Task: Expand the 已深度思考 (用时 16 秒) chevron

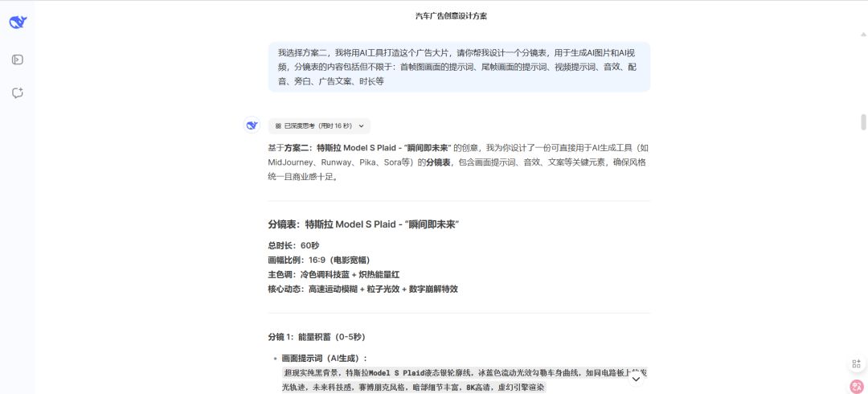Action: 362,125
